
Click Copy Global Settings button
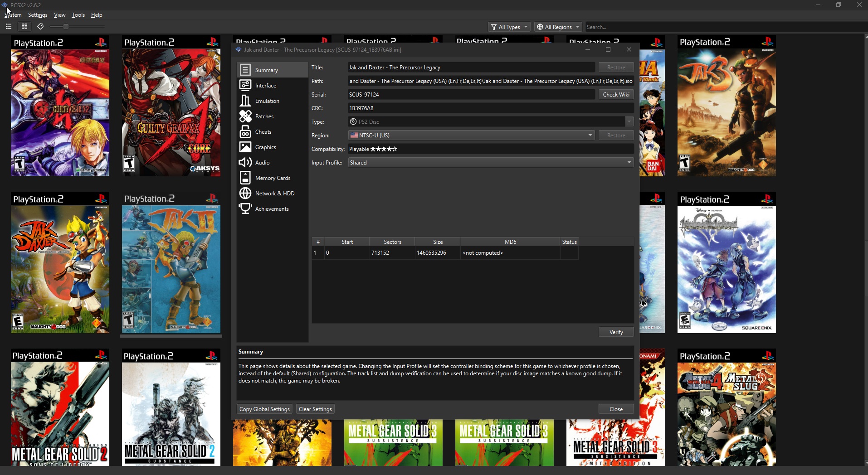pyautogui.click(x=264, y=409)
